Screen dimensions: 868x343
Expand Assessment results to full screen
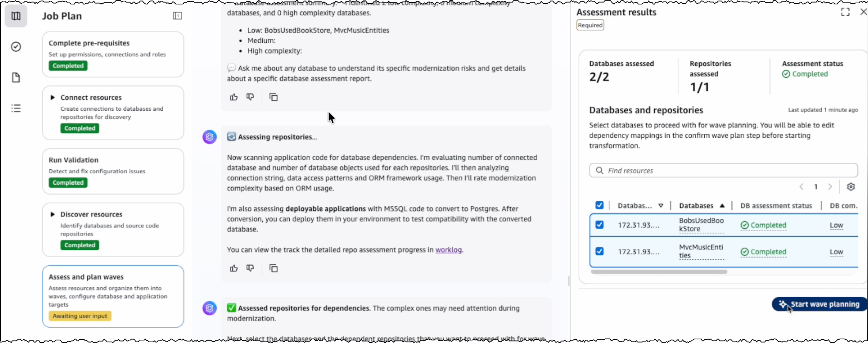846,12
